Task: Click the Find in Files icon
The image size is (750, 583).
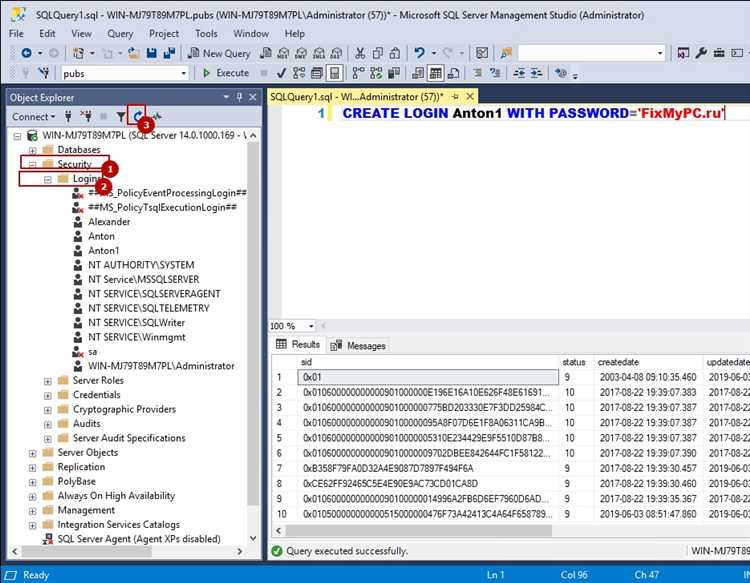Action: coord(506,53)
